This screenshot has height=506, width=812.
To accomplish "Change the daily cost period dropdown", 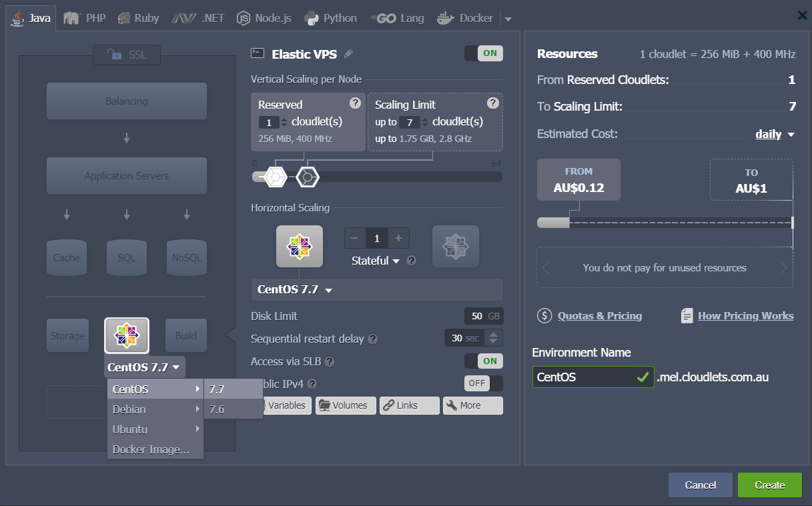I will [775, 134].
